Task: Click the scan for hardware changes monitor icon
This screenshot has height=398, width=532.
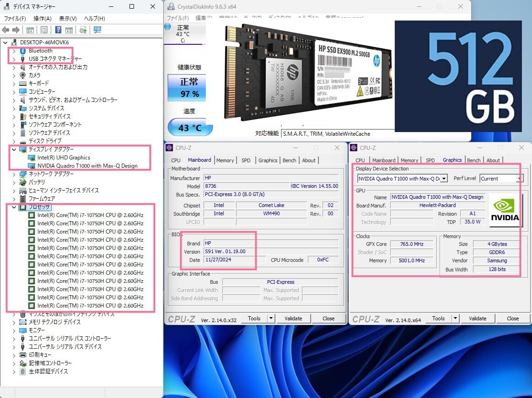Action: [97, 30]
